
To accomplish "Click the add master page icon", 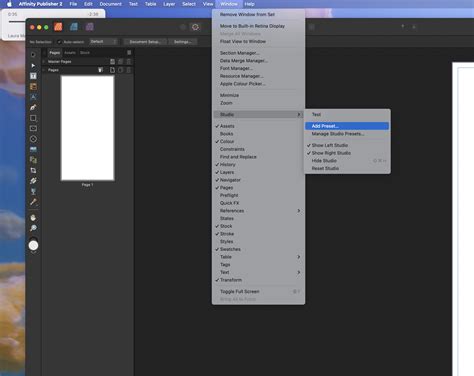I will coord(112,61).
